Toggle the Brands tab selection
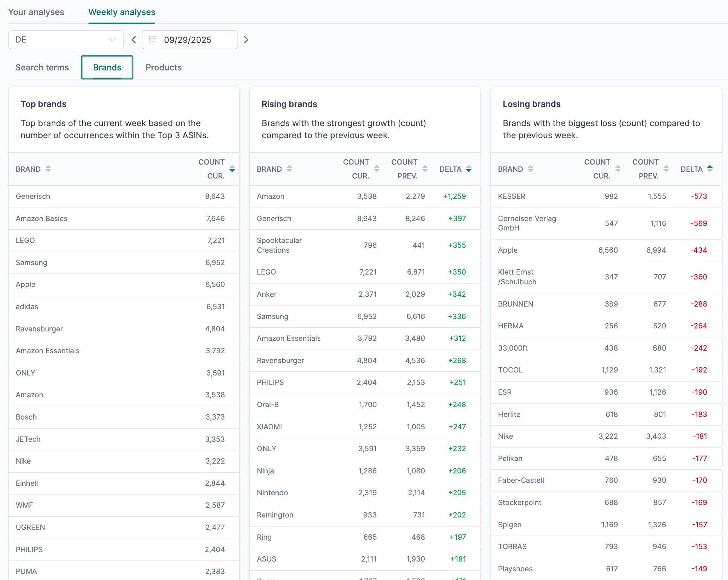Image resolution: width=728 pixels, height=580 pixels. pyautogui.click(x=107, y=67)
